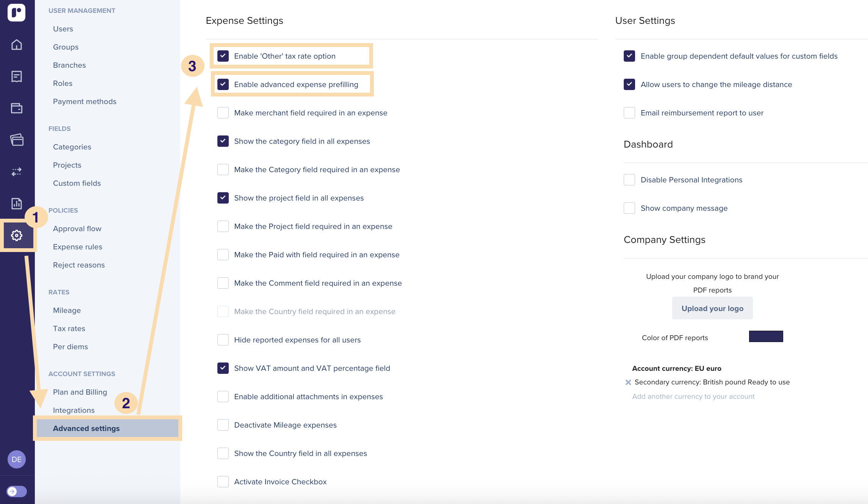Enable Show company message checkbox
Screen dimensions: 868x504
629,208
